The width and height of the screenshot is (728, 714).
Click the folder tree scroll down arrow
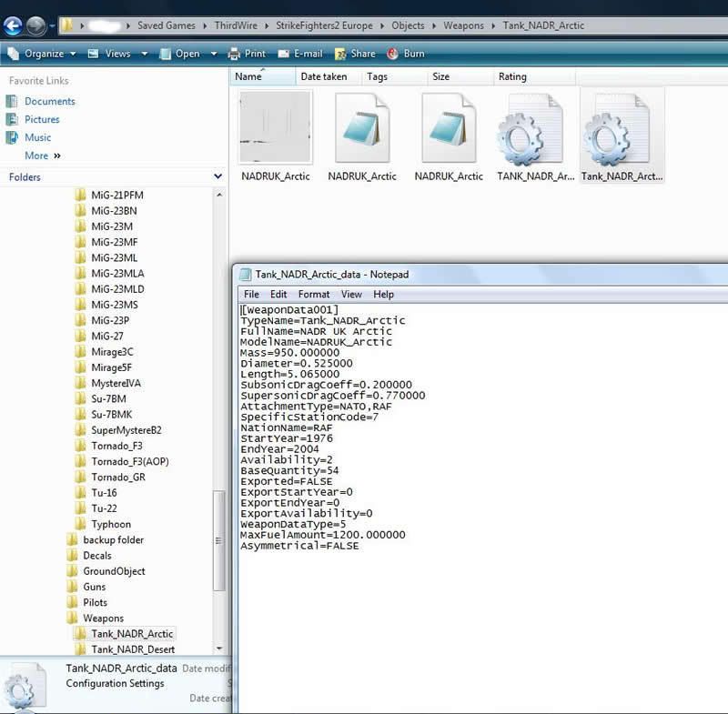(219, 649)
